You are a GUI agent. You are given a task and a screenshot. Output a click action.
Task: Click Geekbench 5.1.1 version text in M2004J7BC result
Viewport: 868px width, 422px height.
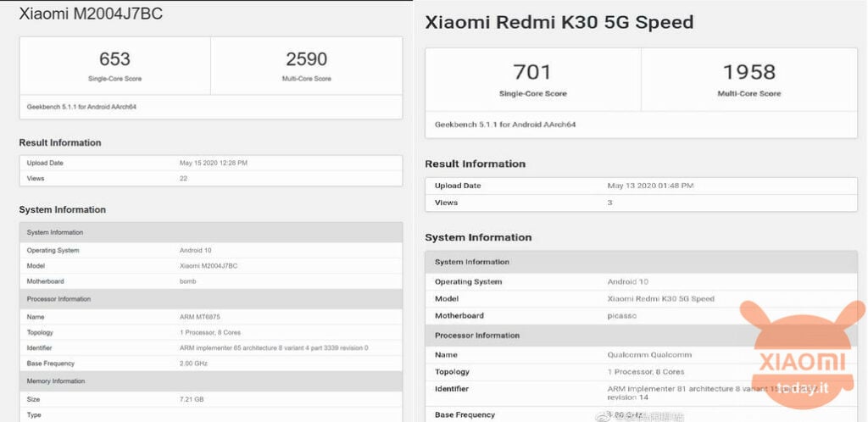pos(81,107)
